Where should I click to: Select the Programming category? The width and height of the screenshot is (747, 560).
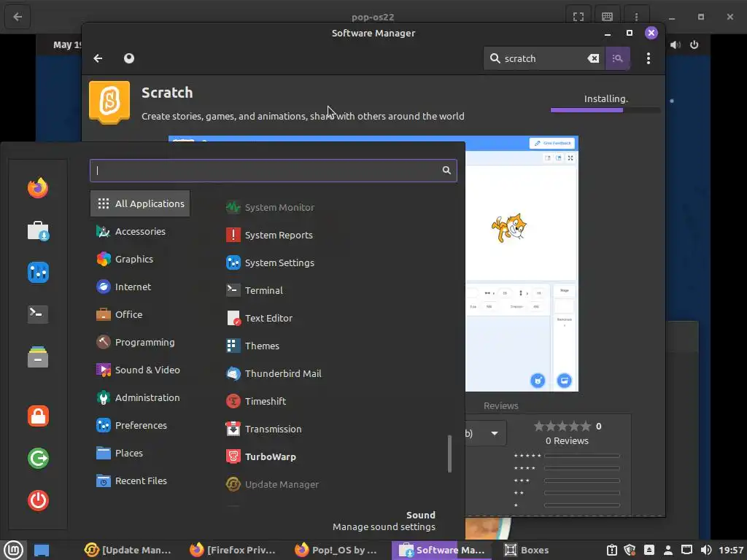click(x=140, y=342)
